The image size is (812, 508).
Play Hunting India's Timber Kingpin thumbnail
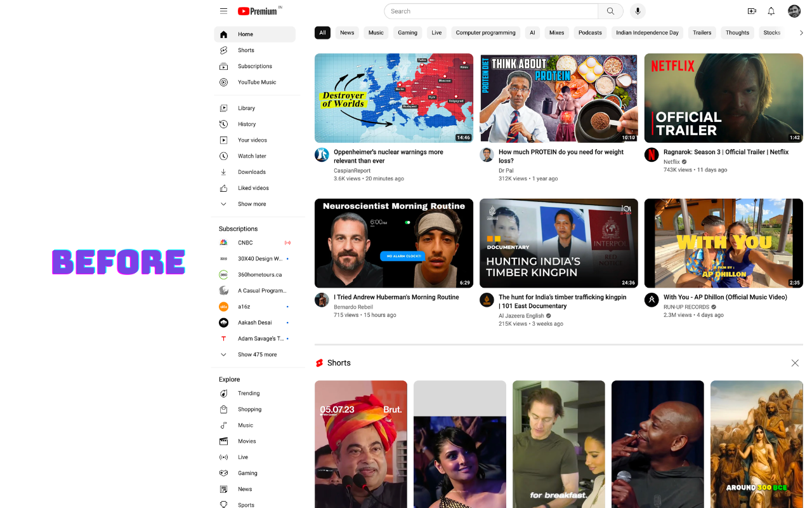point(559,243)
